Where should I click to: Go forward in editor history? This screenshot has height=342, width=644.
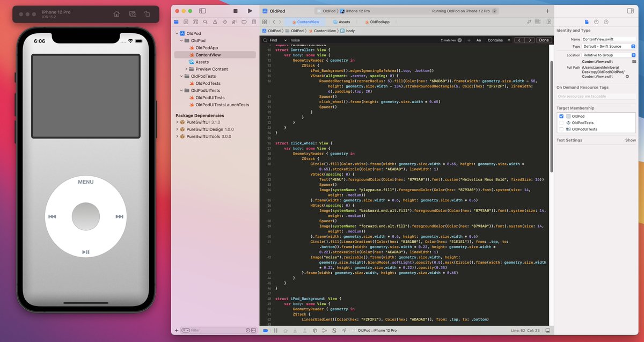tap(281, 22)
